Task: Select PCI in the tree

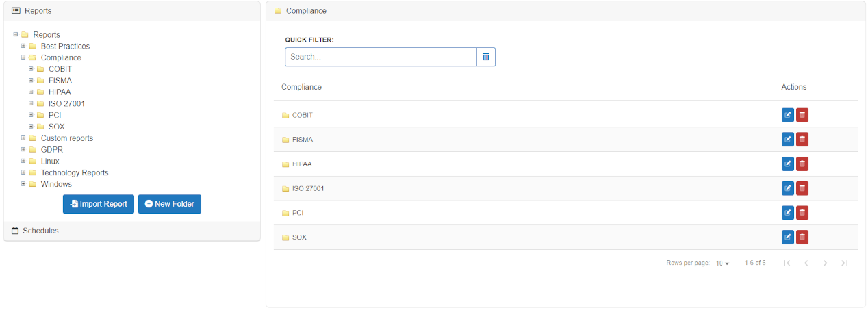Action: 55,115
